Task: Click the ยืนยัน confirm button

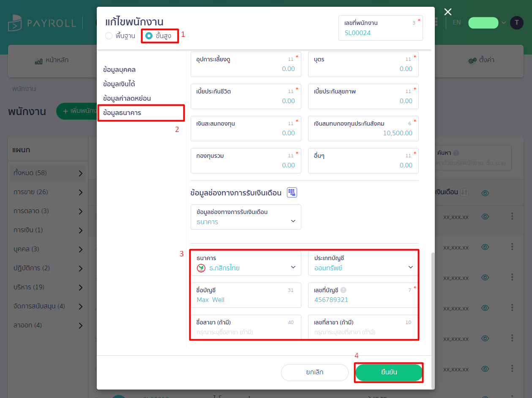Action: tap(389, 373)
